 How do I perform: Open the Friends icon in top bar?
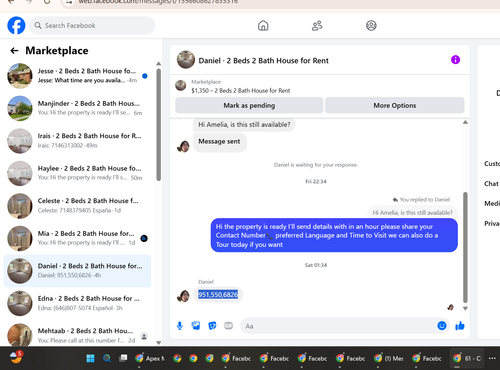(317, 25)
